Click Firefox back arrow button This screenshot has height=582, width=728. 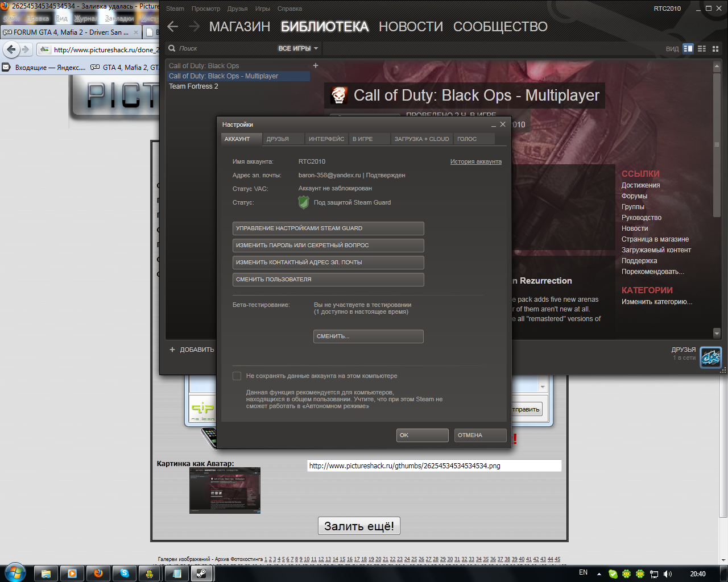(11, 49)
